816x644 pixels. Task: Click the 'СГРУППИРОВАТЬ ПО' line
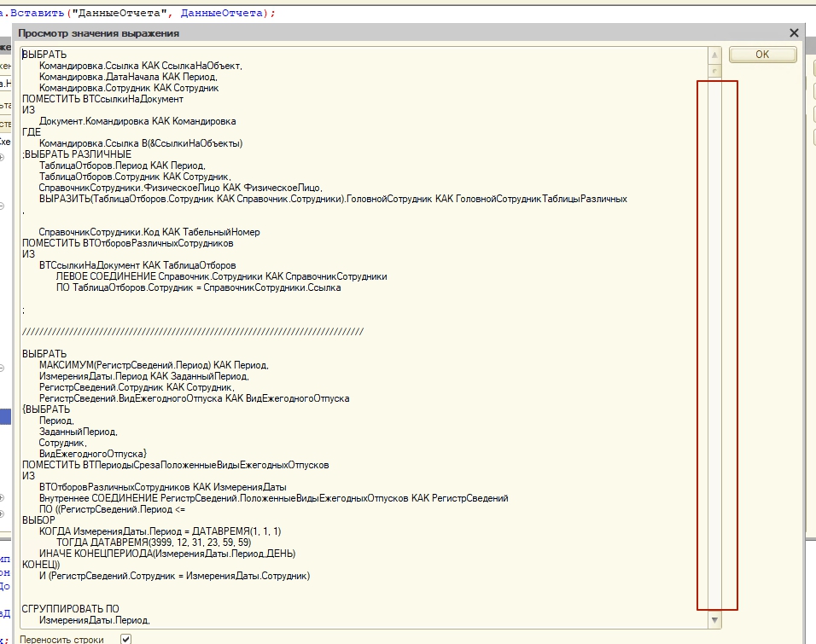(x=71, y=609)
